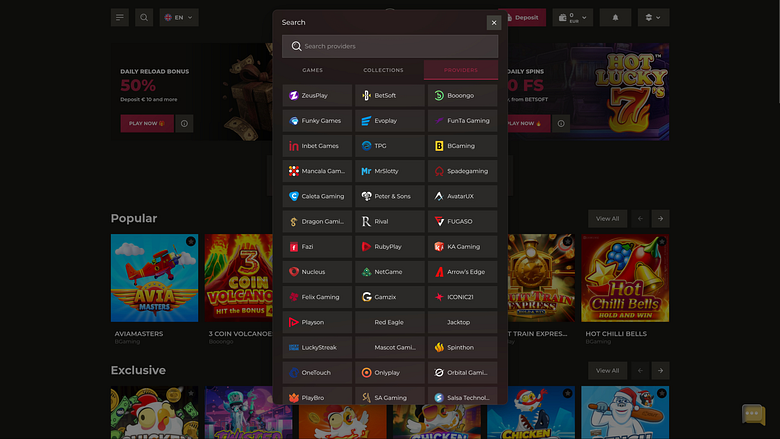Expand the profile settings dropdown
The image size is (780, 439).
pos(653,17)
